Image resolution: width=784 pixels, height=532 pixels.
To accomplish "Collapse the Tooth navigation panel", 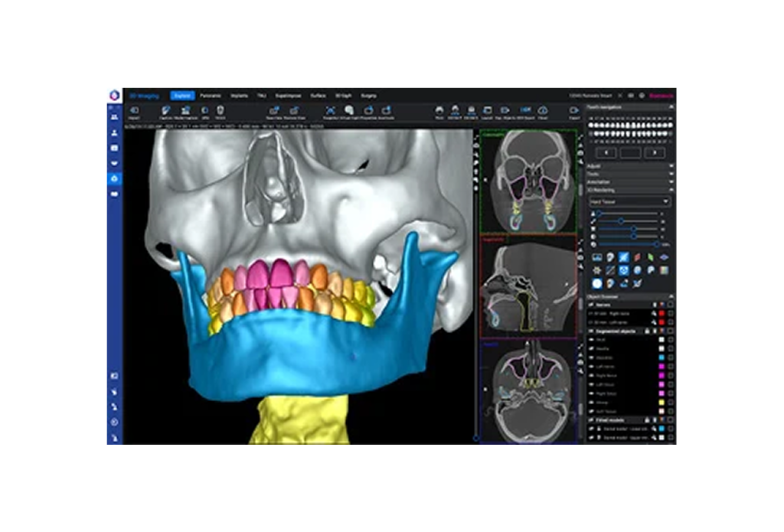I will (671, 107).
